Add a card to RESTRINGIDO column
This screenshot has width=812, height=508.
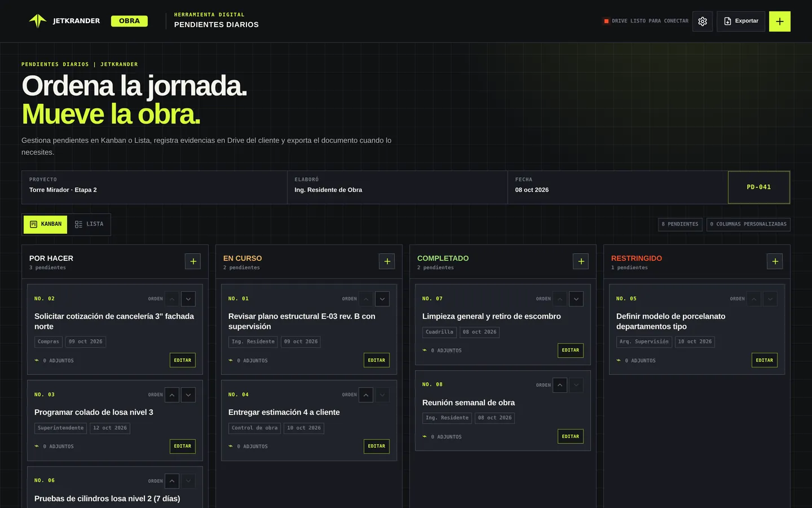click(x=775, y=261)
